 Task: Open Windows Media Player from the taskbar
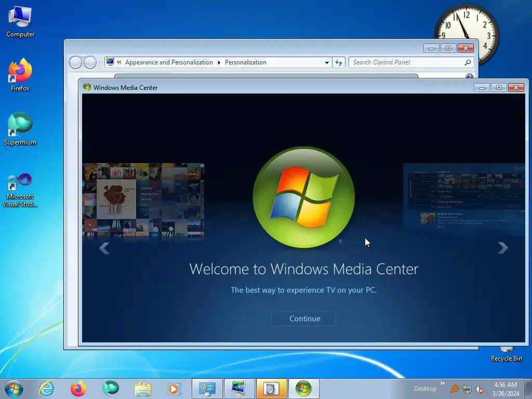coord(175,389)
